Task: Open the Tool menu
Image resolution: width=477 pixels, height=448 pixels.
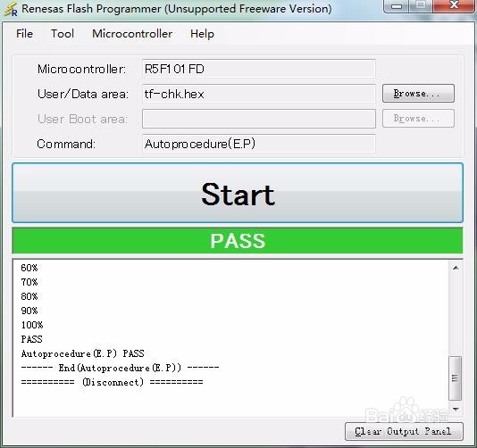Action: click(63, 33)
